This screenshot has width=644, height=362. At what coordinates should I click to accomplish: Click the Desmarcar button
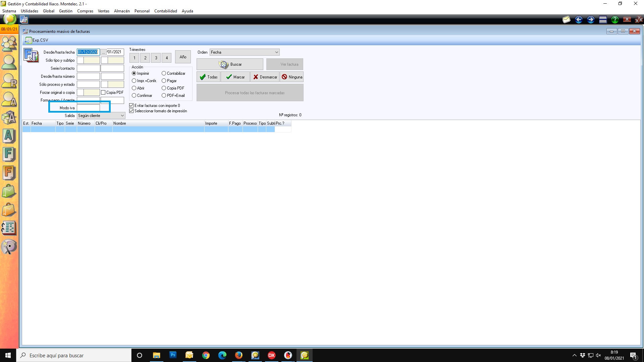pos(265,77)
